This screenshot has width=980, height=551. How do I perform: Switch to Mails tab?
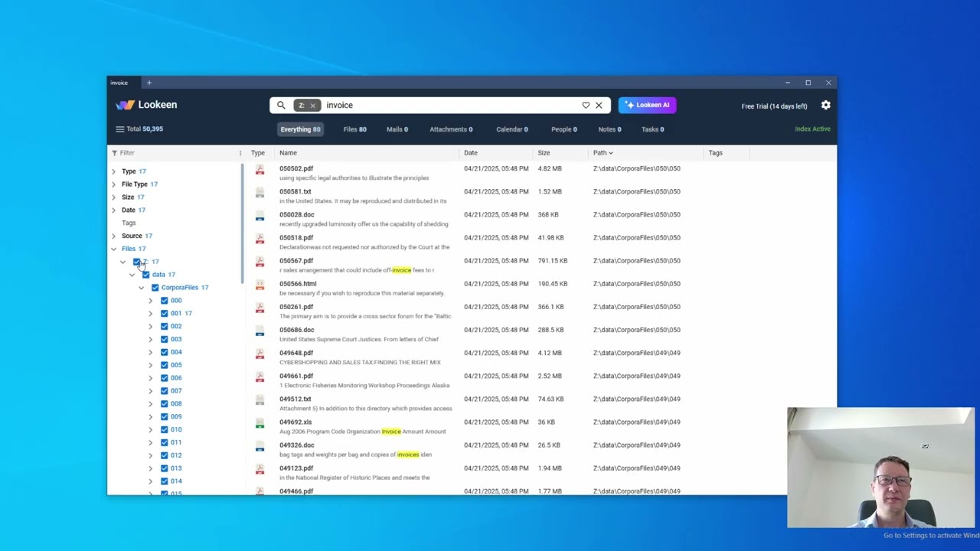pyautogui.click(x=397, y=129)
